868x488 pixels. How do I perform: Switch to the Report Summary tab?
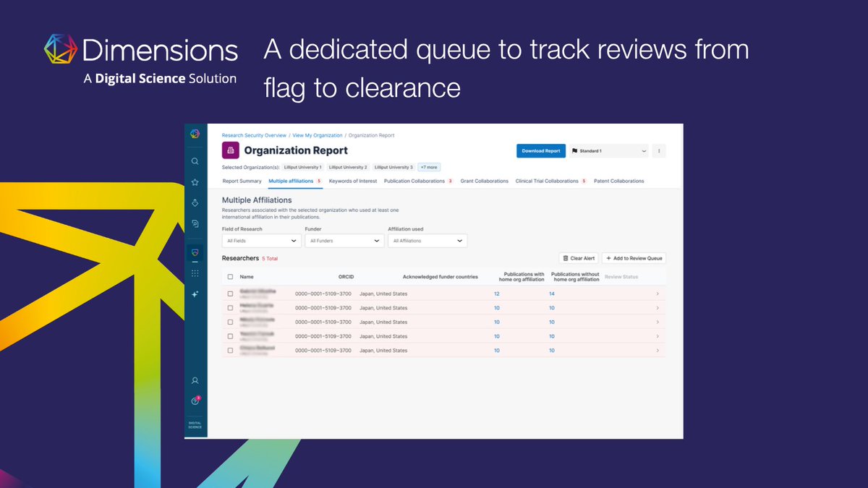242,181
